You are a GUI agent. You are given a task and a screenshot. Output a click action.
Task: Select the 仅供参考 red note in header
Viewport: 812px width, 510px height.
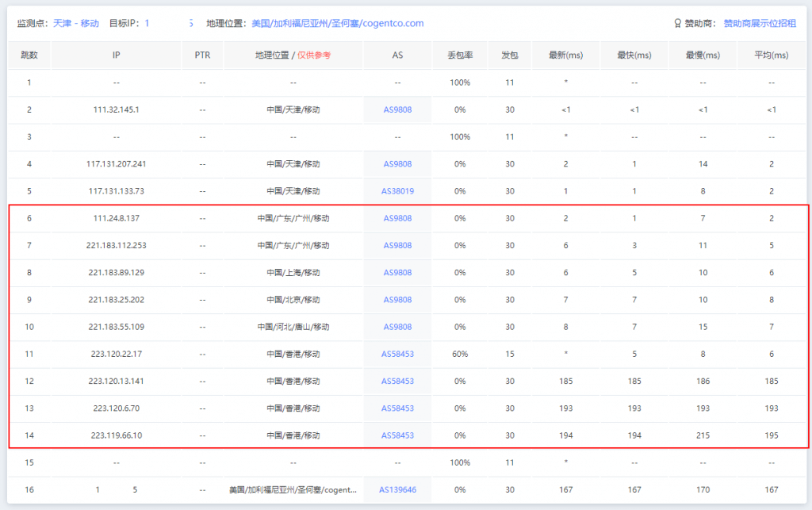pos(314,56)
